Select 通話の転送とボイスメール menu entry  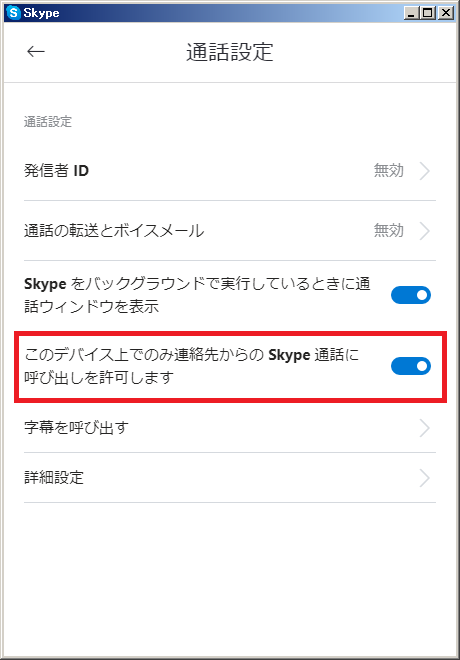click(x=230, y=231)
